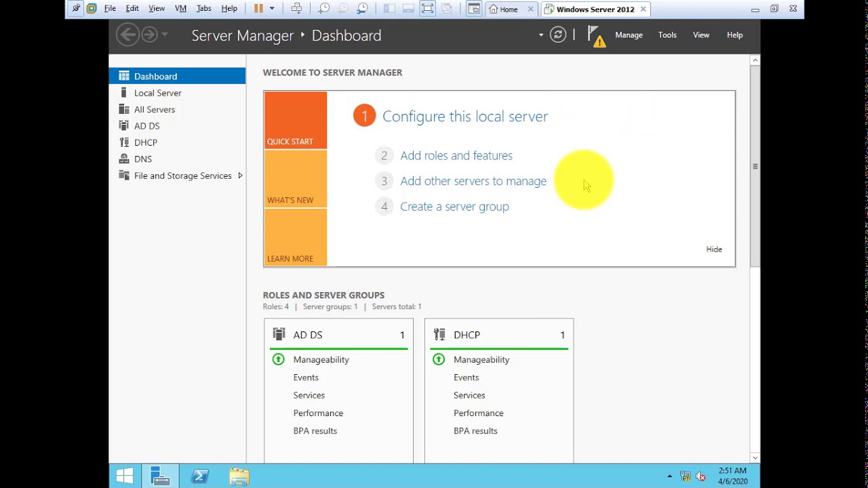Click the dashboard vertical scrollbar thumb
The image size is (868, 488).
pos(755,166)
